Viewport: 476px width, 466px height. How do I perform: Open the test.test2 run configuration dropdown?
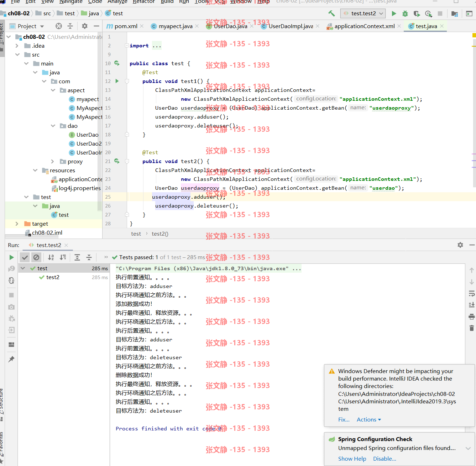pos(363,14)
